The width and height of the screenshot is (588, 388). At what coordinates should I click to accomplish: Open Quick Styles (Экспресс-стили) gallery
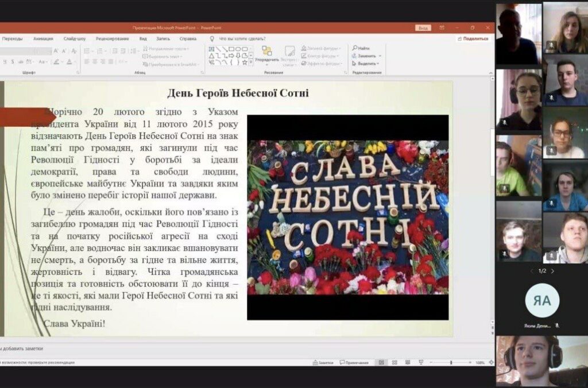[290, 53]
